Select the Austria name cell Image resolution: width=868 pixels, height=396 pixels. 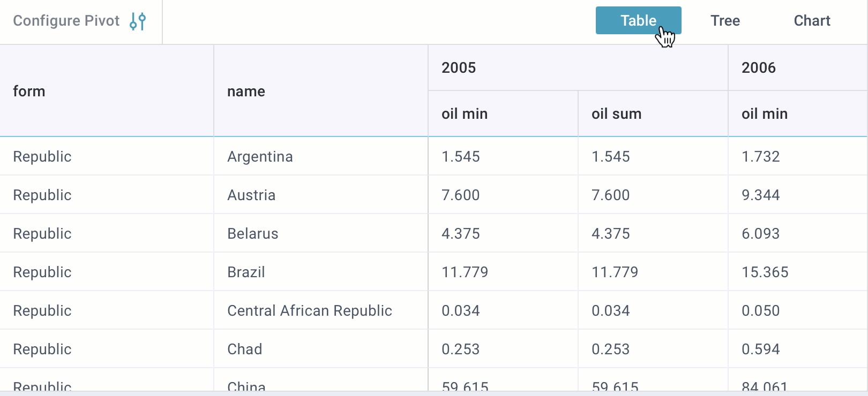[x=251, y=195]
